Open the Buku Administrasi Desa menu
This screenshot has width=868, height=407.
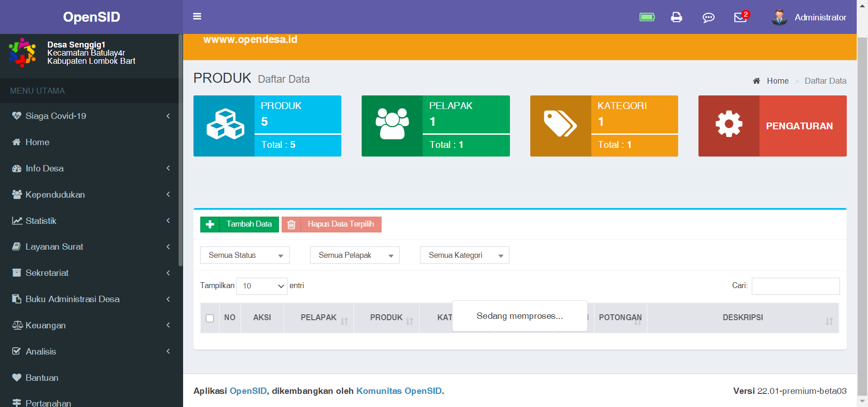[x=90, y=299]
